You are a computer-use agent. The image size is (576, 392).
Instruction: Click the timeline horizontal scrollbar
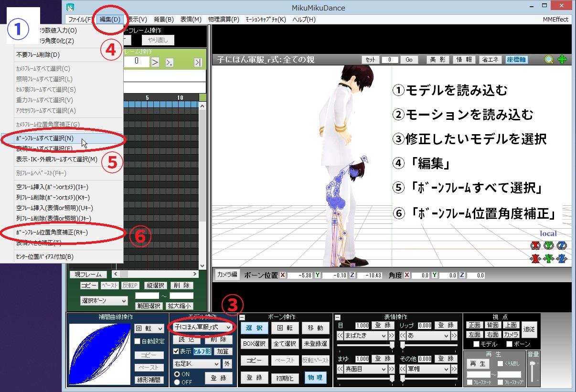click(x=155, y=274)
